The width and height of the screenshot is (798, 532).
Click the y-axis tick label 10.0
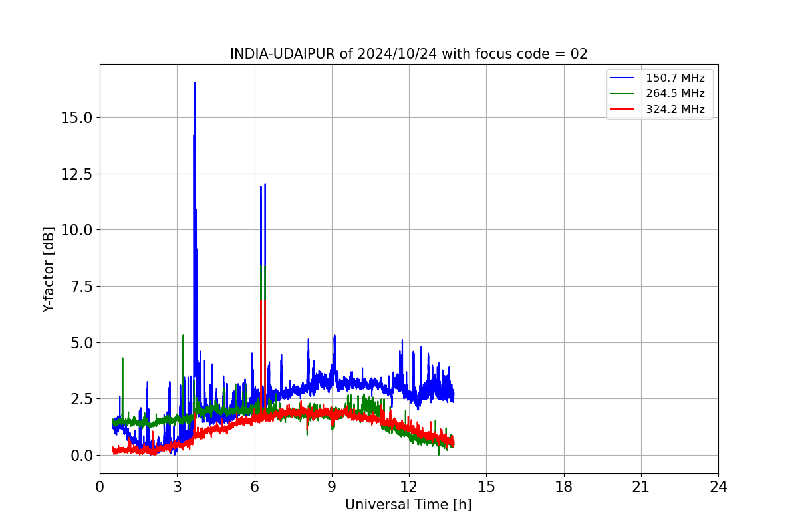pyautogui.click(x=76, y=230)
